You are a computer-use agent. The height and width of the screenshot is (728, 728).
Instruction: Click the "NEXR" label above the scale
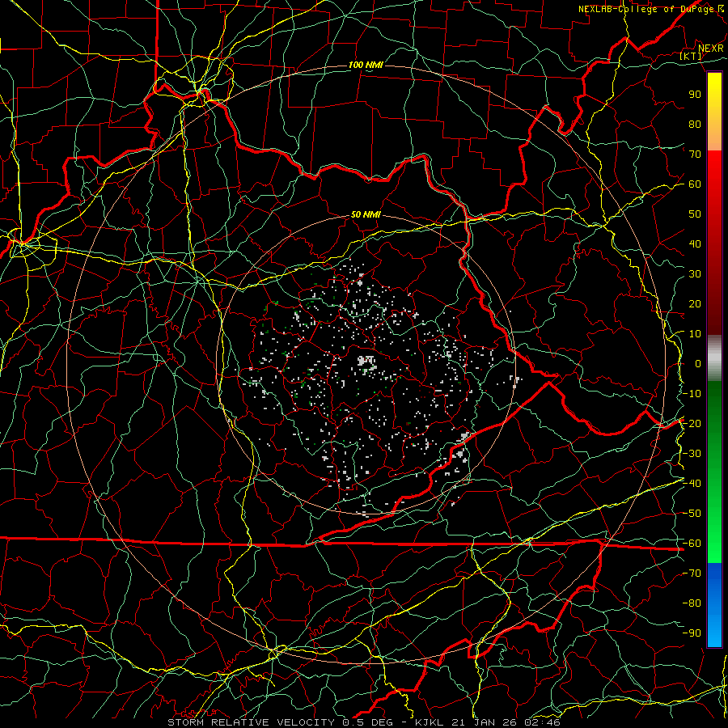(x=711, y=48)
